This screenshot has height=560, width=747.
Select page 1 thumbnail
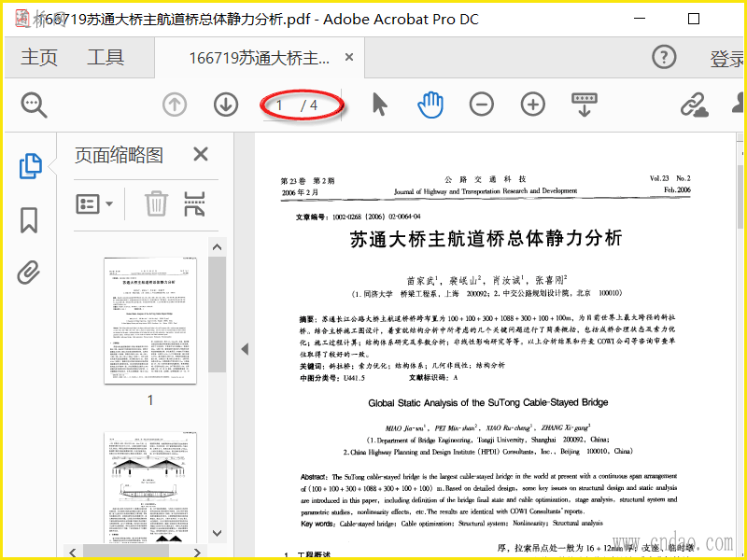150,320
